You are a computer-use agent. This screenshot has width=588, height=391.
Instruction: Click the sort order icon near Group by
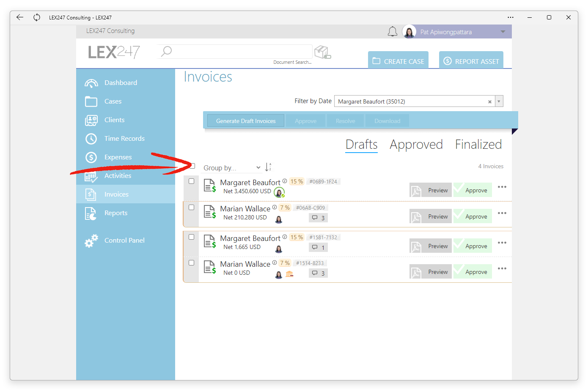click(x=268, y=167)
